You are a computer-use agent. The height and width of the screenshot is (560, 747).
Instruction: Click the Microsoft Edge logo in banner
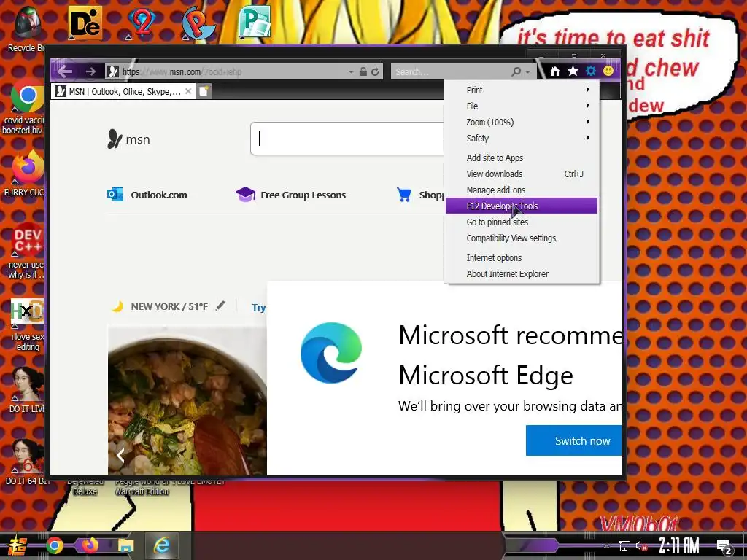click(x=331, y=353)
